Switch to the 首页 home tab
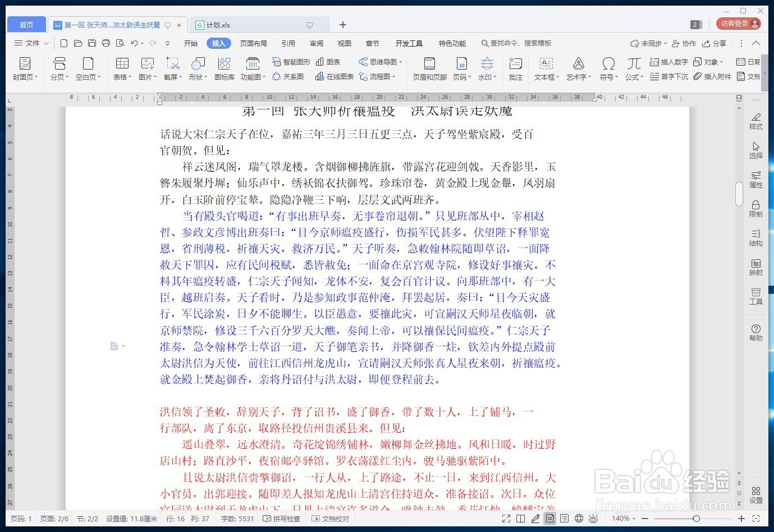 [26, 25]
